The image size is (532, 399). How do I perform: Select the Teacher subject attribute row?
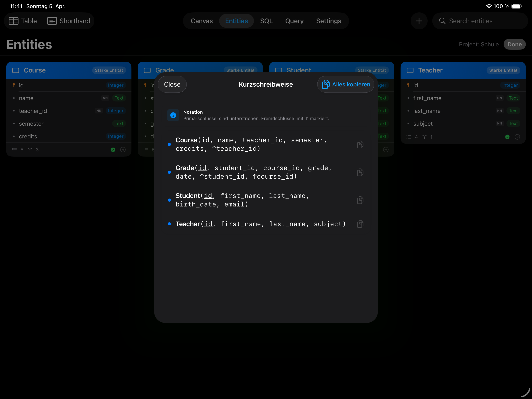tap(463, 123)
